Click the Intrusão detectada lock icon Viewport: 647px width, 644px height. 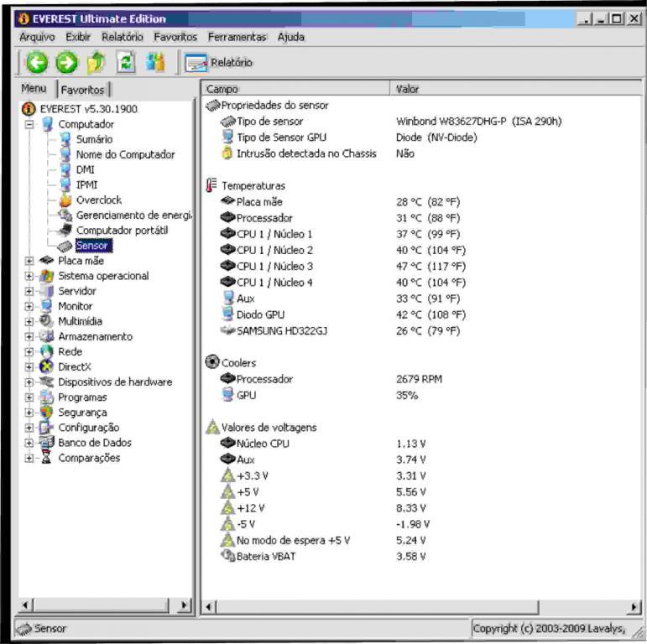click(x=227, y=153)
